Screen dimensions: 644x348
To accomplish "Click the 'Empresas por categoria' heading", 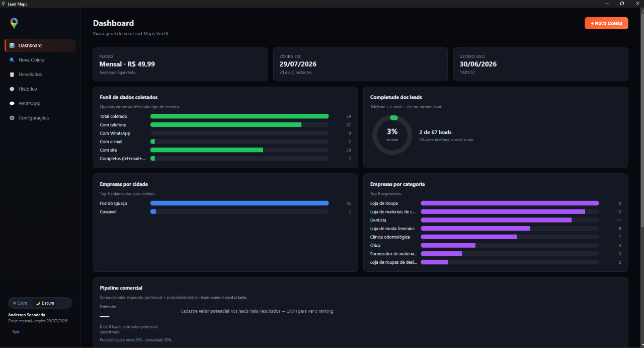I will tap(397, 184).
